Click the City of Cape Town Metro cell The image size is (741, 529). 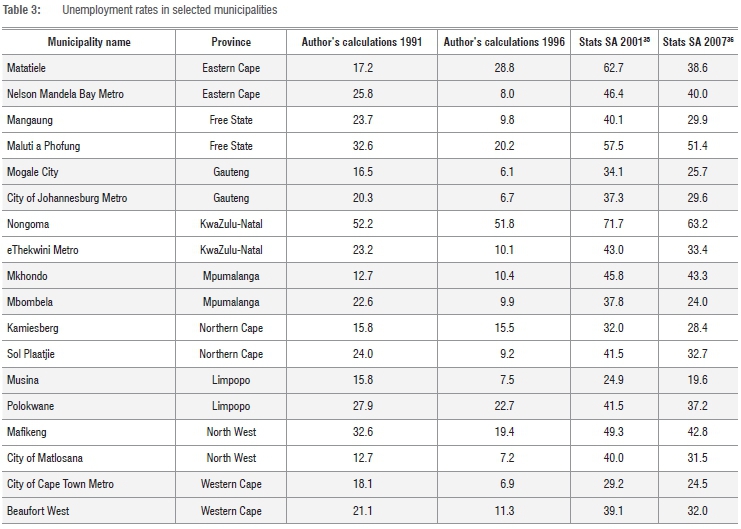pyautogui.click(x=60, y=484)
